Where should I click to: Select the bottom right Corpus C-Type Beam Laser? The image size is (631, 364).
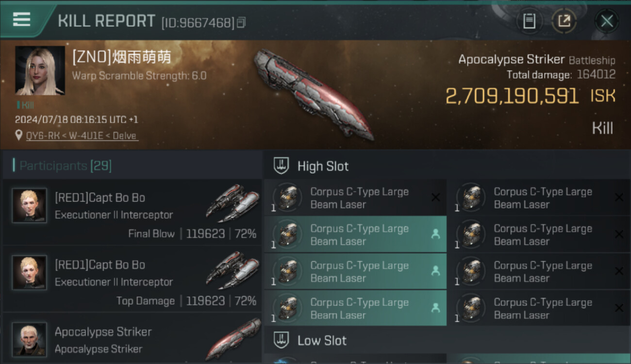click(x=539, y=308)
